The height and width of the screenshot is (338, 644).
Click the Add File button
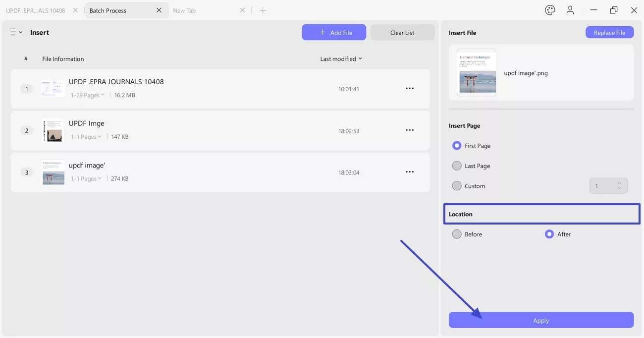(x=334, y=32)
